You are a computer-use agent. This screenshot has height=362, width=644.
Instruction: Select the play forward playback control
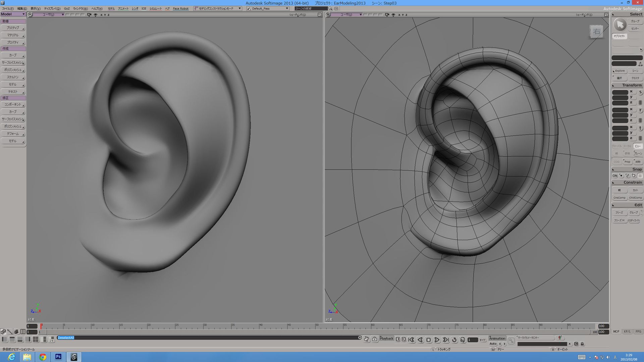[437, 340]
